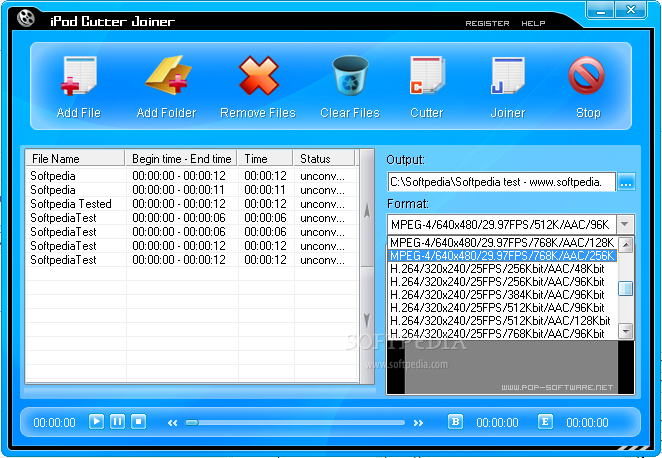
Task: Browse output folder with the ... button
Action: [x=627, y=182]
